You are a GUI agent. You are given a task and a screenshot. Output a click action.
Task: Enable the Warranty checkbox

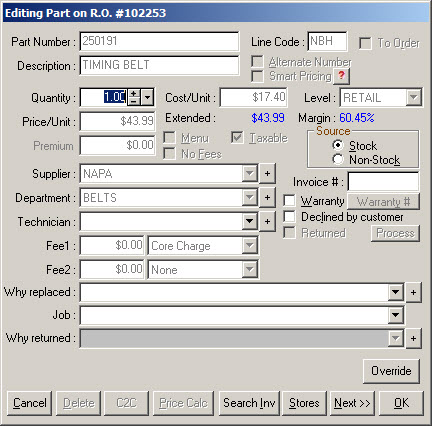pos(289,201)
